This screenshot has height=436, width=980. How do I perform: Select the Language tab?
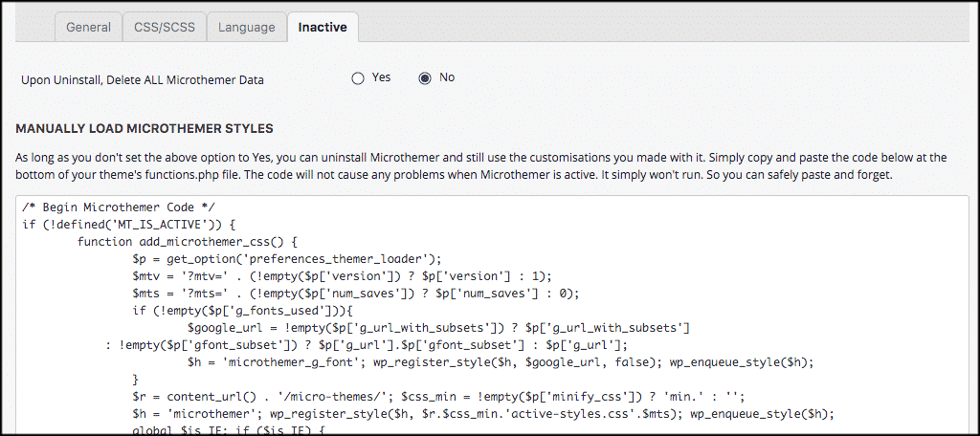(246, 28)
